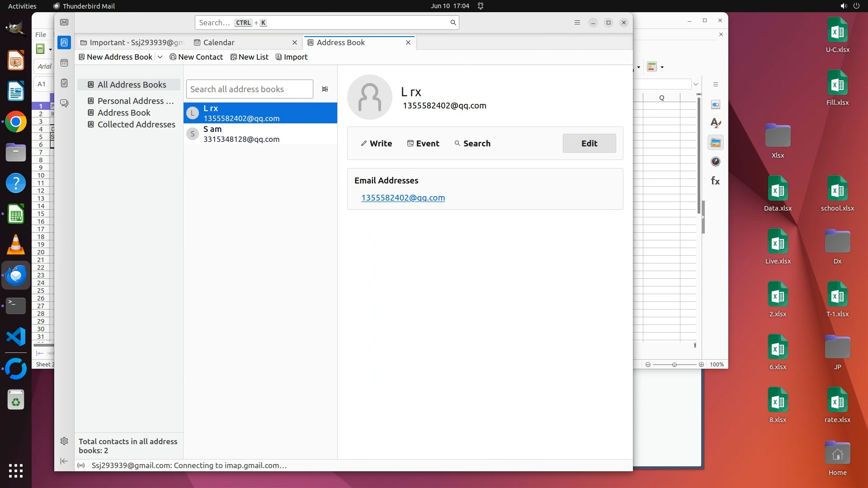Collapse the spaces toolbar
Image resolution: width=868 pixels, height=488 pixels.
[x=64, y=461]
